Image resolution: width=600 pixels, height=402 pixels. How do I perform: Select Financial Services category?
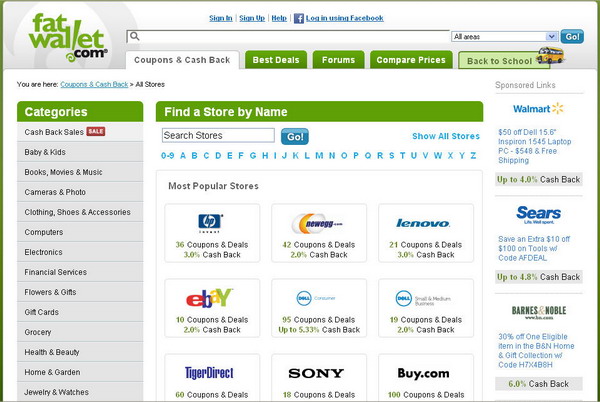coord(80,272)
